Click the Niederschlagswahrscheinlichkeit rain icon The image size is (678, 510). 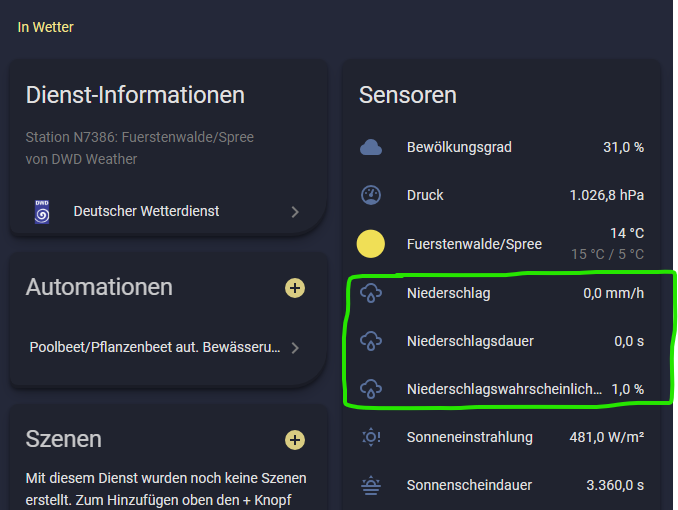pos(371,389)
